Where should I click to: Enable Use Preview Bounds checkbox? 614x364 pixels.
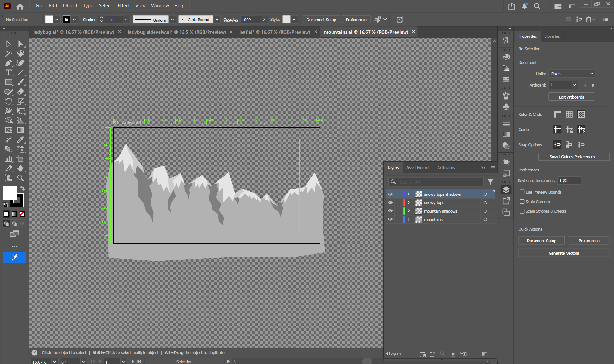coord(522,192)
